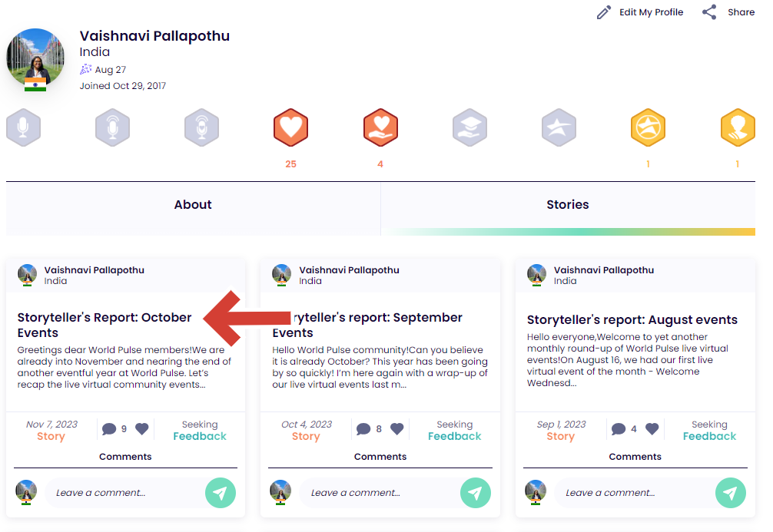Click the grey graduation cap badge
This screenshot has width=773, height=532.
469,127
